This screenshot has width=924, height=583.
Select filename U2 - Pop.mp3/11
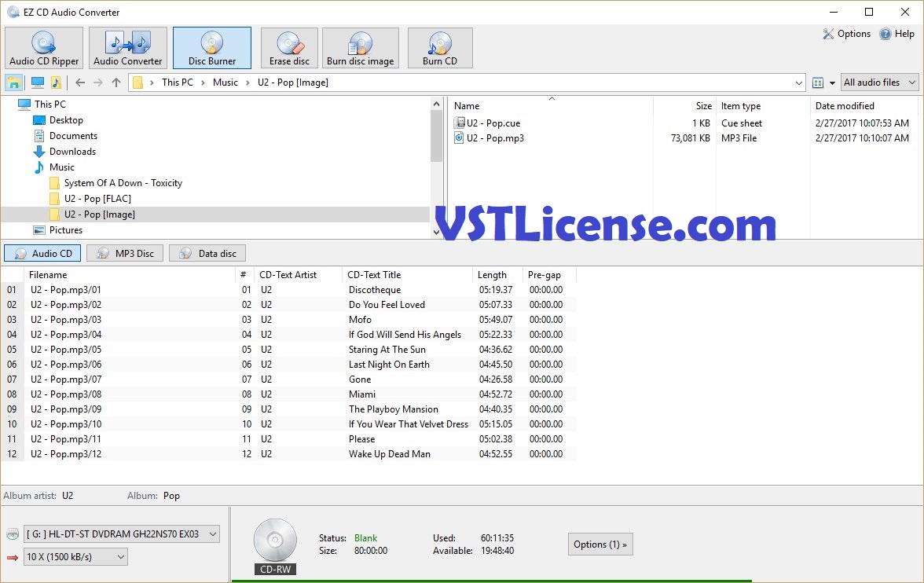[66, 439]
